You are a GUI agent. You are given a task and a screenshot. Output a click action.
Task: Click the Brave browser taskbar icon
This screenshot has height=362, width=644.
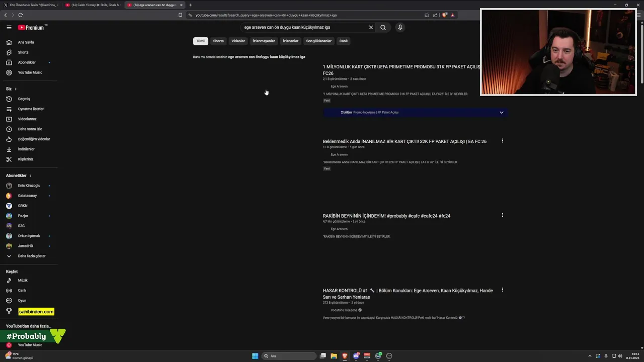345,356
